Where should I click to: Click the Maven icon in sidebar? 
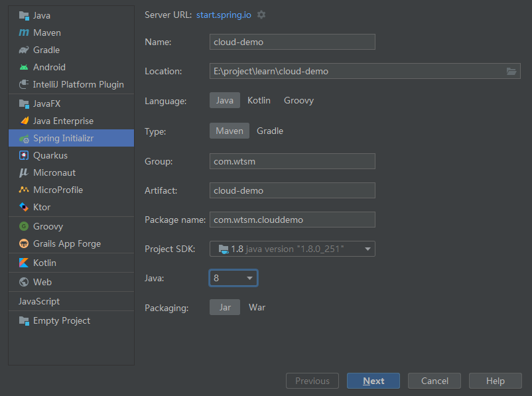[24, 33]
